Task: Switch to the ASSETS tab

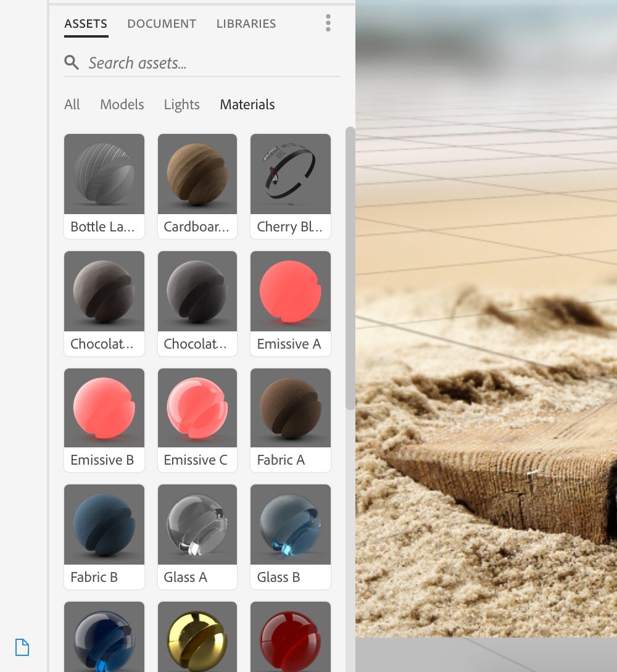Action: click(x=86, y=23)
